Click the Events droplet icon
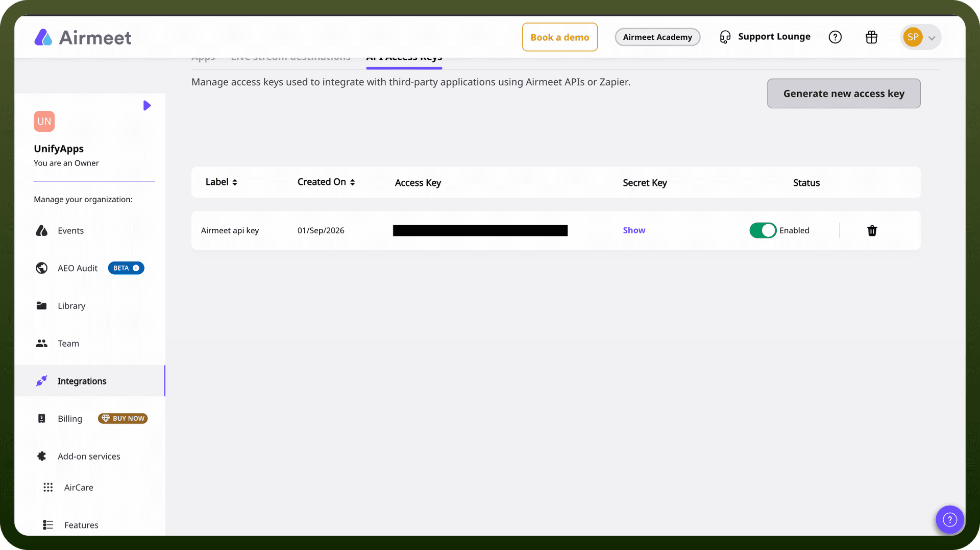The height and width of the screenshot is (550, 980). click(x=42, y=231)
